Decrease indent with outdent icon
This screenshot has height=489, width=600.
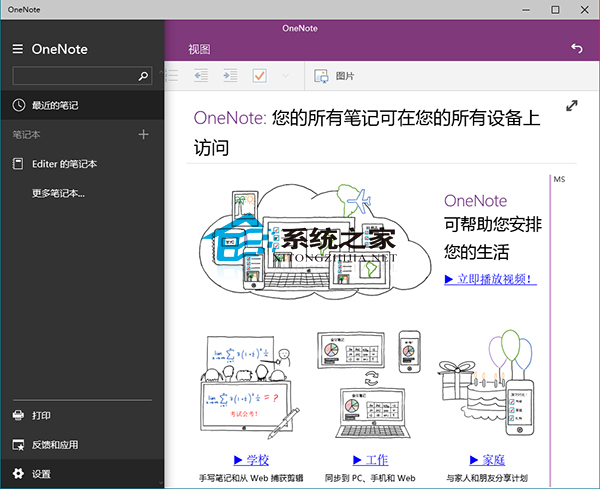(201, 76)
